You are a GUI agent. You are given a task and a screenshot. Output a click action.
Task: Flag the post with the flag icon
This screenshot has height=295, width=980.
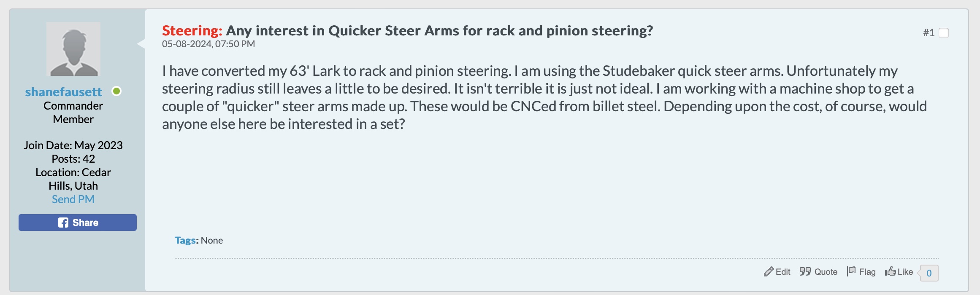[x=851, y=271]
